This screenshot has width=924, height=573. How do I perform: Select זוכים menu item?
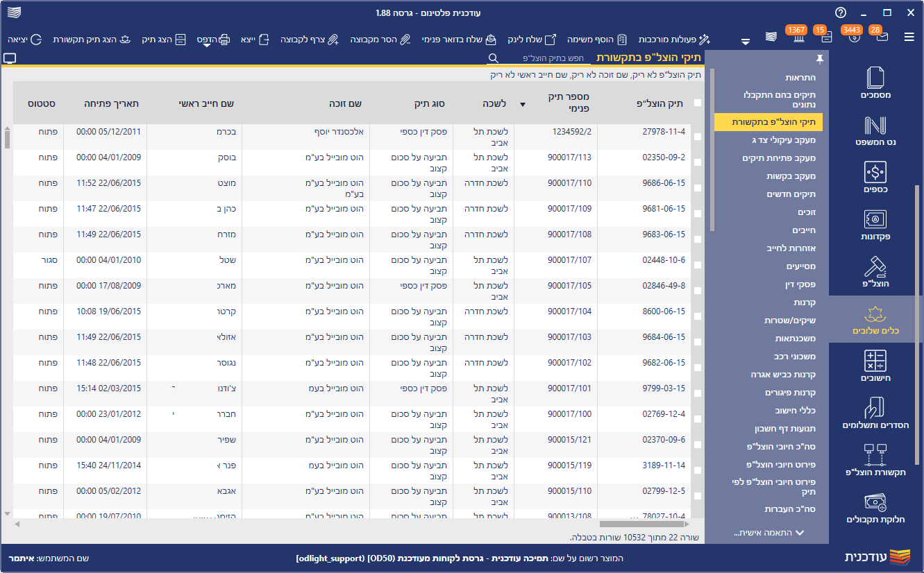coord(805,212)
